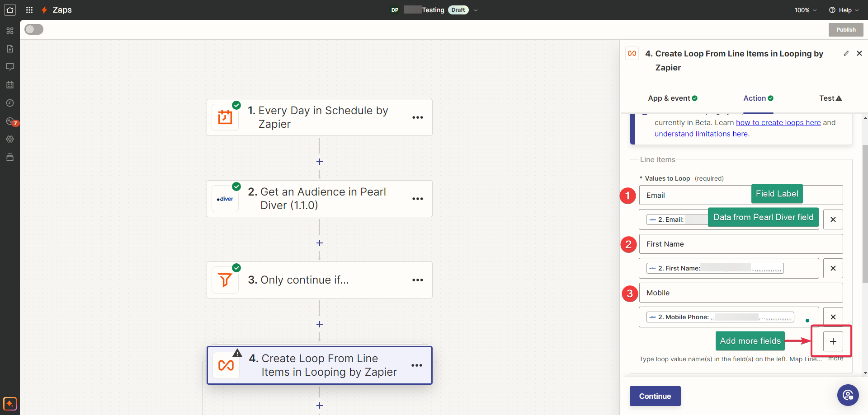Viewport: 868px width, 415px height.
Task: Open options menu for Schedule step 1
Action: click(417, 117)
